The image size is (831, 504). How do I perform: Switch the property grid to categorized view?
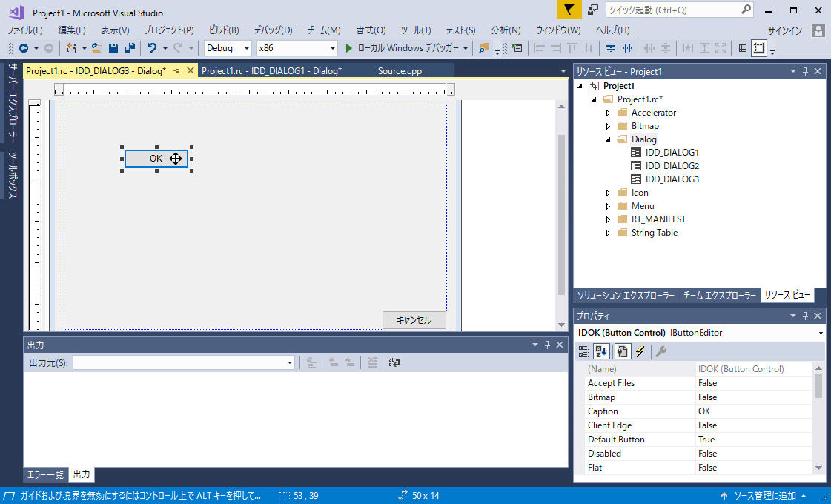pyautogui.click(x=584, y=351)
